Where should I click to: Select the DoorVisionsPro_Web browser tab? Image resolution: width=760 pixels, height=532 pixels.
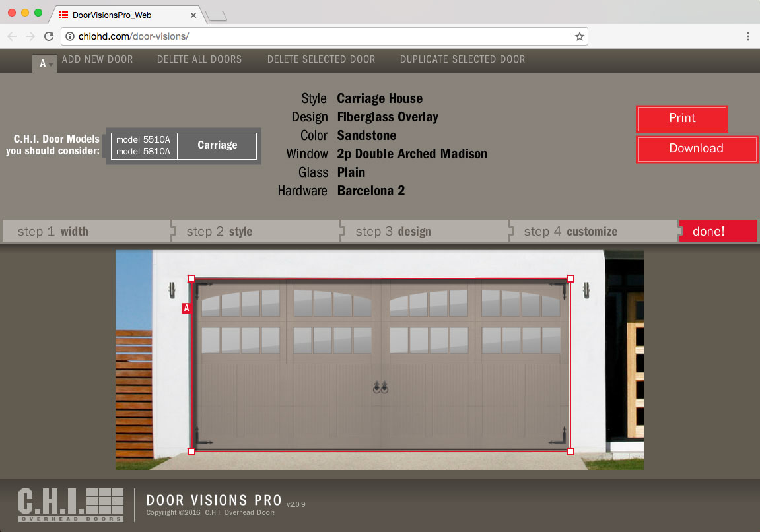pos(119,15)
